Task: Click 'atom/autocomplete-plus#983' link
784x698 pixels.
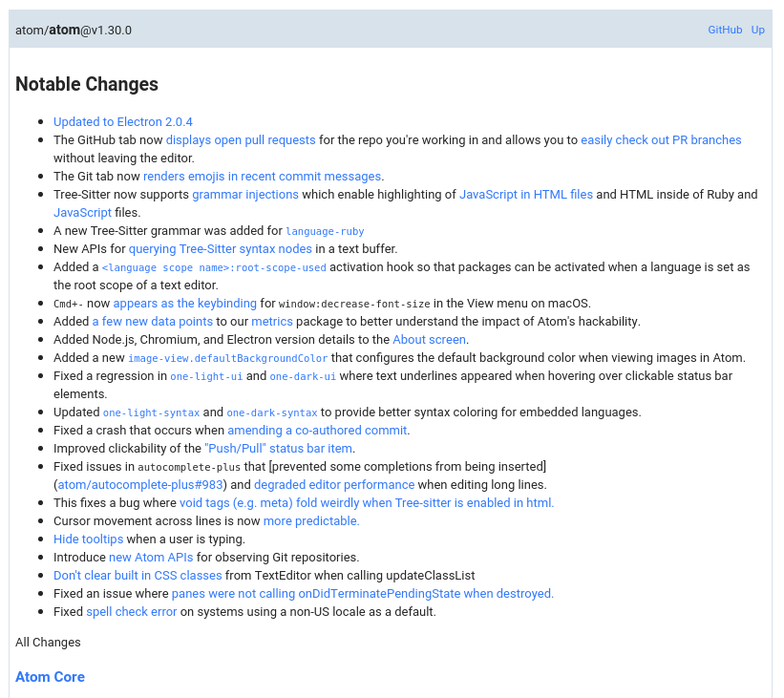Action: click(140, 485)
